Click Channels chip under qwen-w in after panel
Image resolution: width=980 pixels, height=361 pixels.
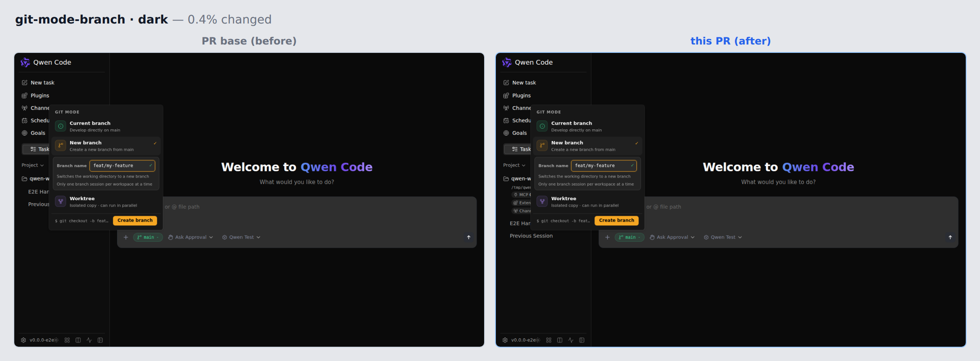click(x=521, y=211)
